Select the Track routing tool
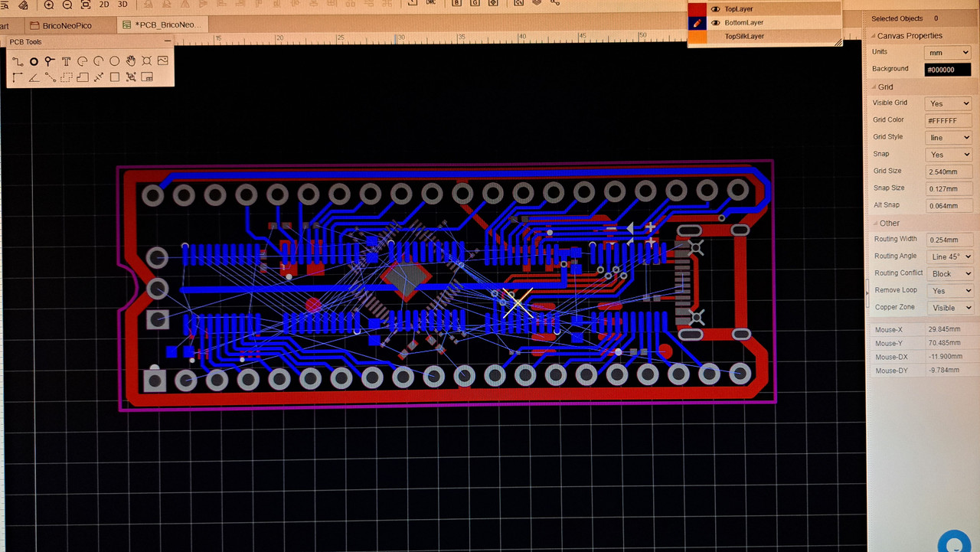The width and height of the screenshot is (980, 552). click(18, 61)
